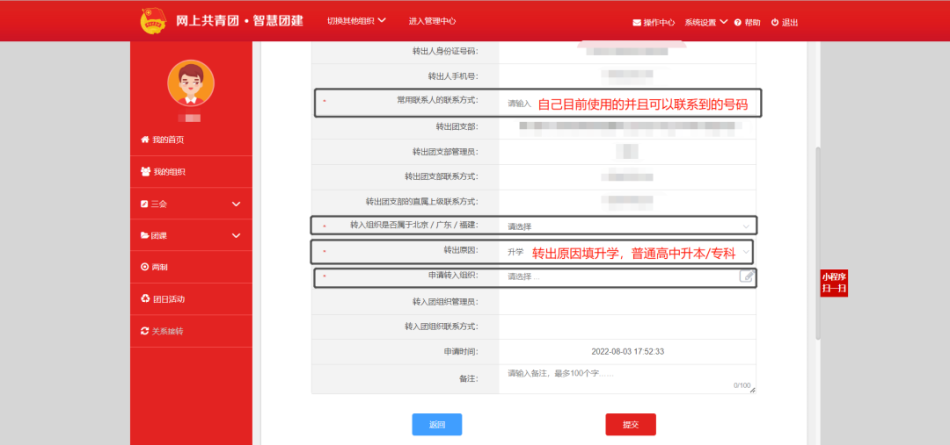Click the red 提交 button

coord(630,424)
